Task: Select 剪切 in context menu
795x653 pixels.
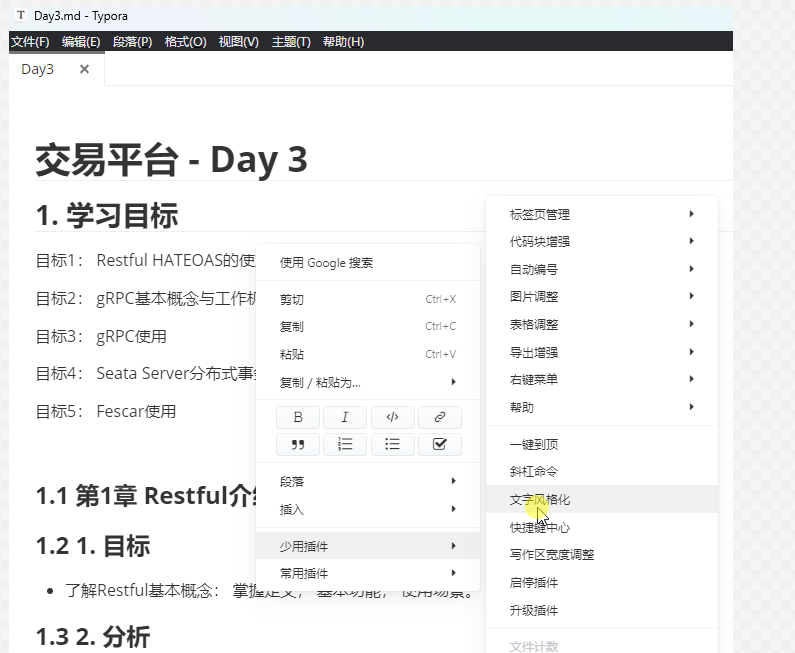Action: tap(368, 299)
